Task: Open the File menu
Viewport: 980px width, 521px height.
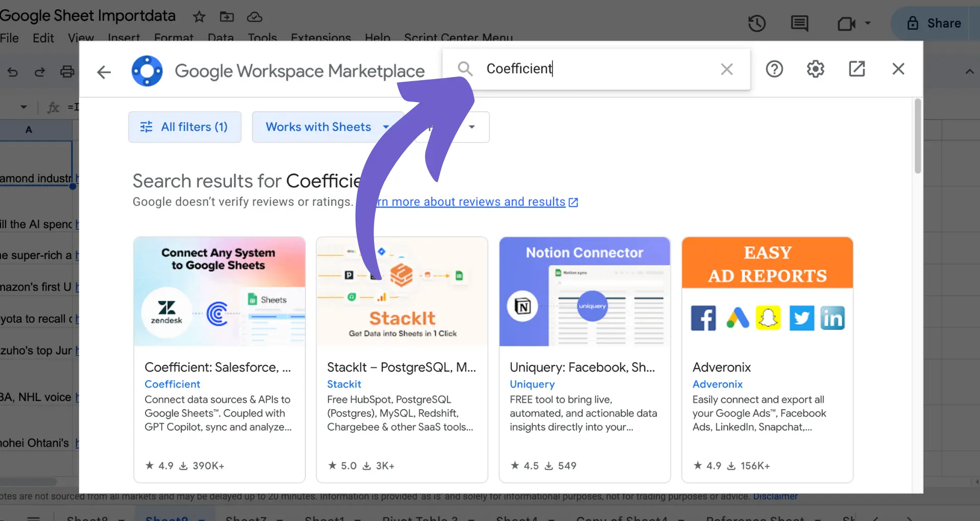Action: click(x=9, y=38)
